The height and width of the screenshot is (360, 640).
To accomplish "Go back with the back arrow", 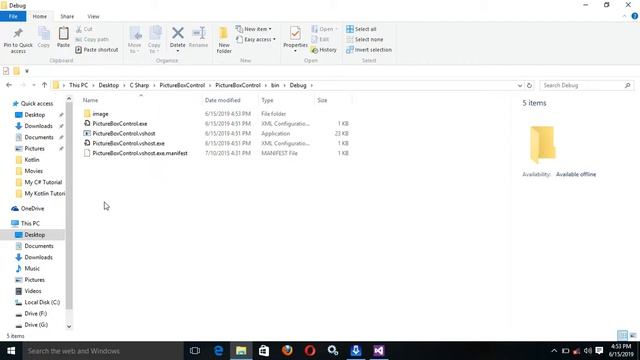I will 9,85.
